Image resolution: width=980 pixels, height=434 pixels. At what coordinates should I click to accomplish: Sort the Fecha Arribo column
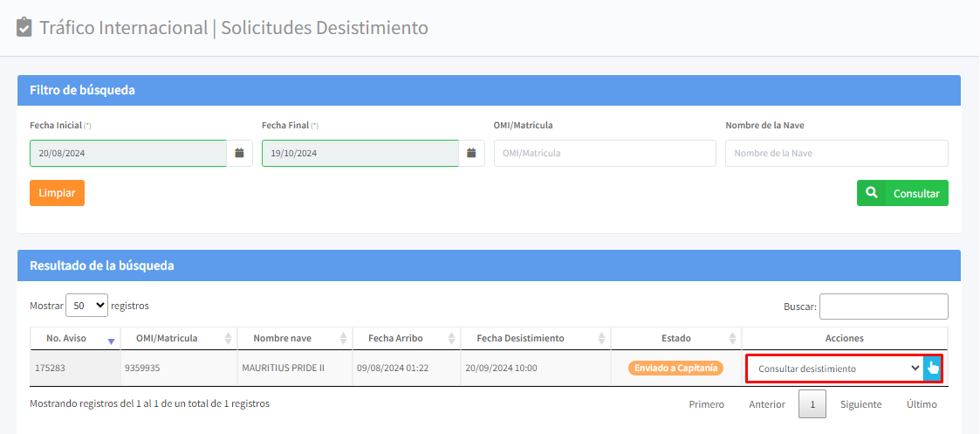click(x=451, y=339)
